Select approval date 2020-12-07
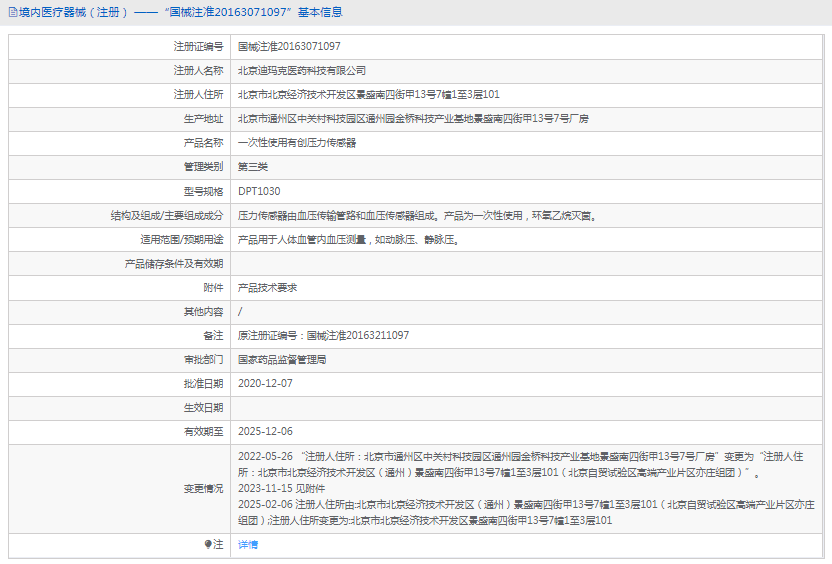 [x=265, y=384]
